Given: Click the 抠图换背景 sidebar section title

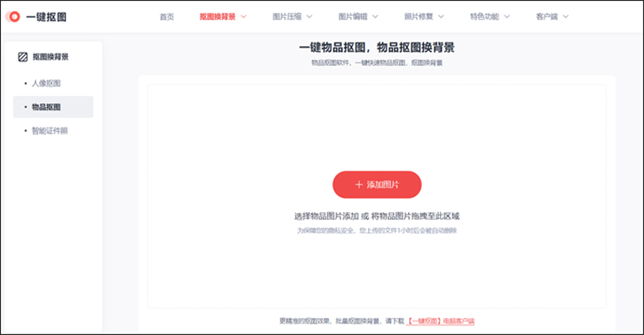Looking at the screenshot, I should [x=50, y=57].
